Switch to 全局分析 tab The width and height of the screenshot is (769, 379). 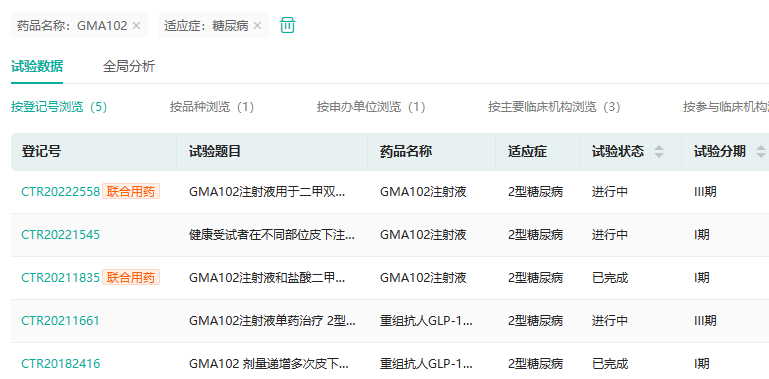click(129, 66)
